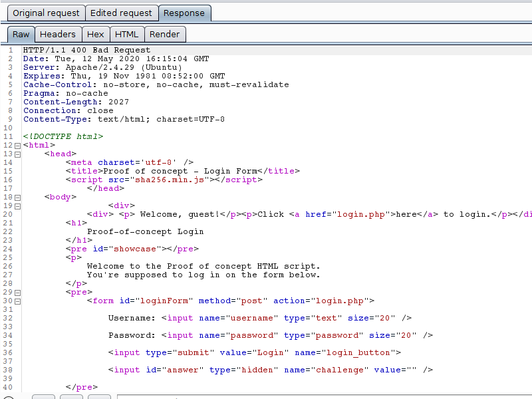Image resolution: width=532 pixels, height=399 pixels.
Task: Collapse the body tag fold on line 18
Action: (17, 198)
